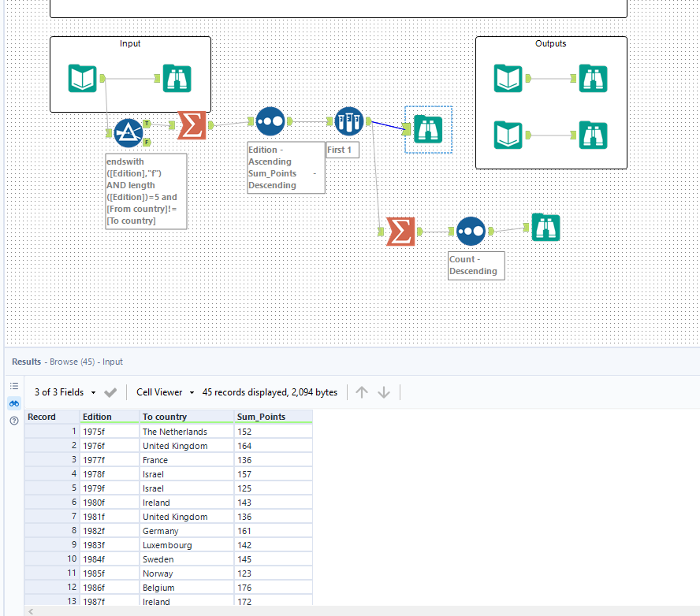This screenshot has height=616, width=700.
Task: Select the France cell
Action: [x=187, y=460]
